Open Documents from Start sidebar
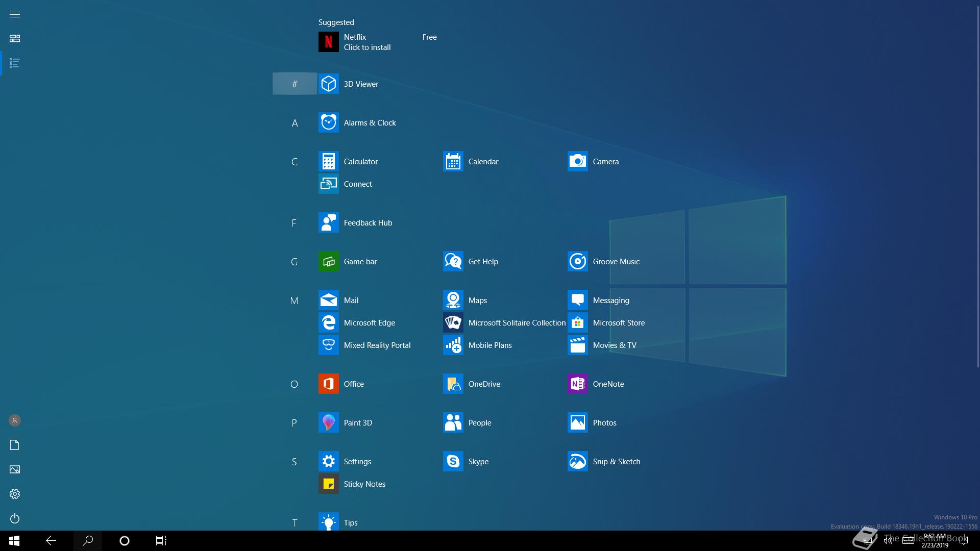The width and height of the screenshot is (980, 551). click(x=15, y=445)
